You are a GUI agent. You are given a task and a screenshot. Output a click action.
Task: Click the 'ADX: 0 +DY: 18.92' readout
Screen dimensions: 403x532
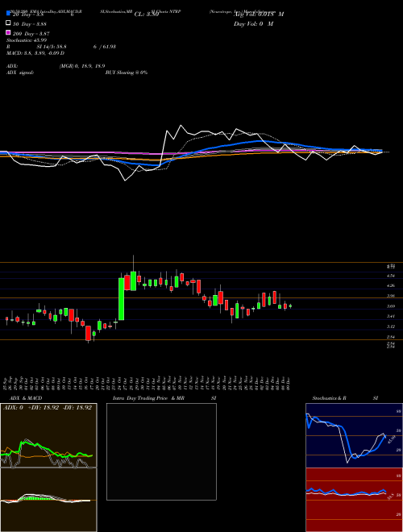tap(48, 408)
